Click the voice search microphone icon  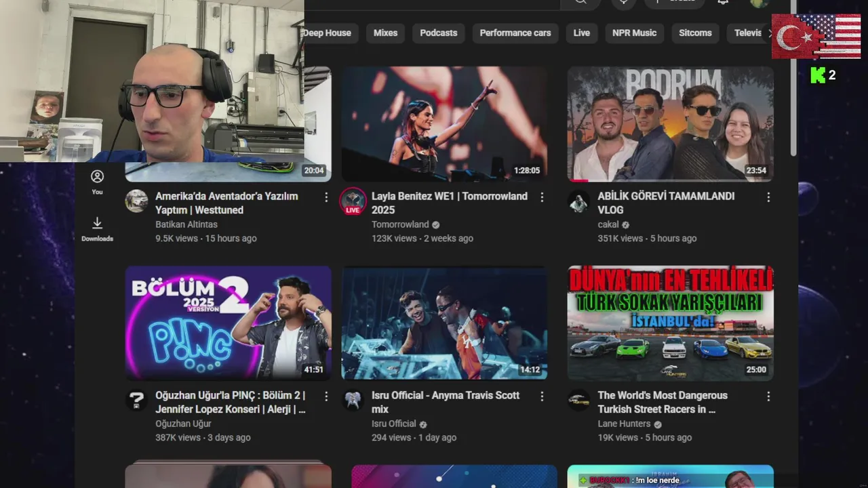point(623,3)
